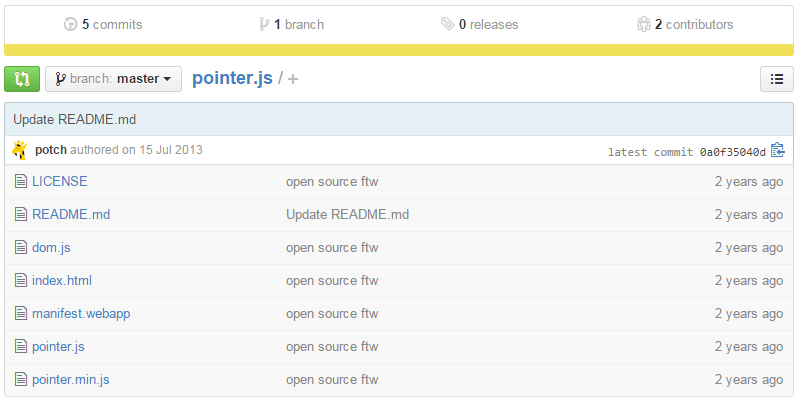The image size is (800, 400).
Task: Open the pointer.js repository name link
Action: click(232, 79)
